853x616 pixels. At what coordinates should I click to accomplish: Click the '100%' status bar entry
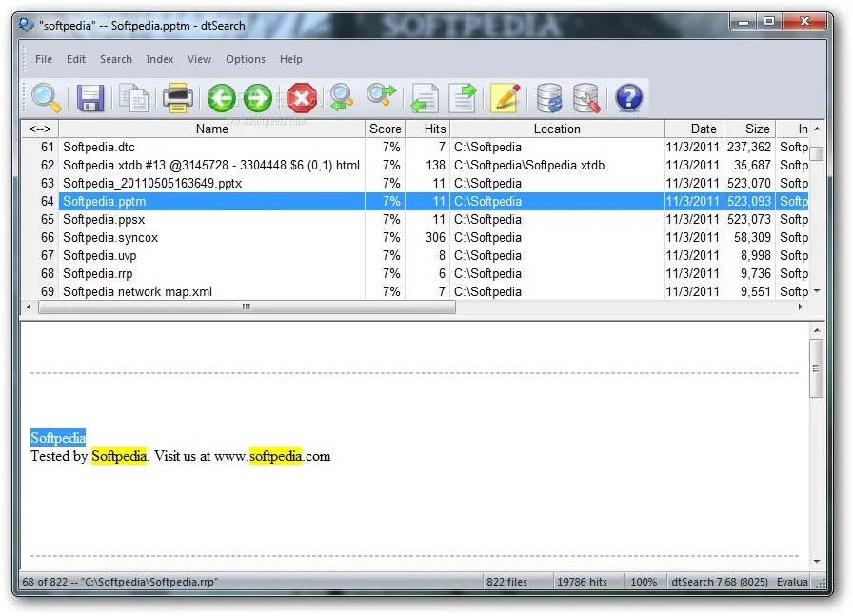click(644, 582)
